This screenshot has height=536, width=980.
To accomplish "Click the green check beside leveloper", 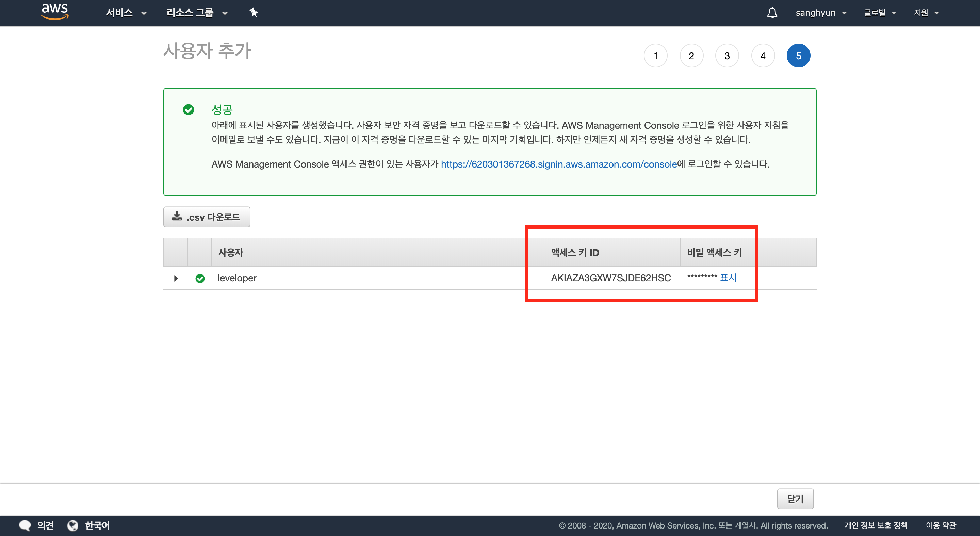I will tap(200, 278).
